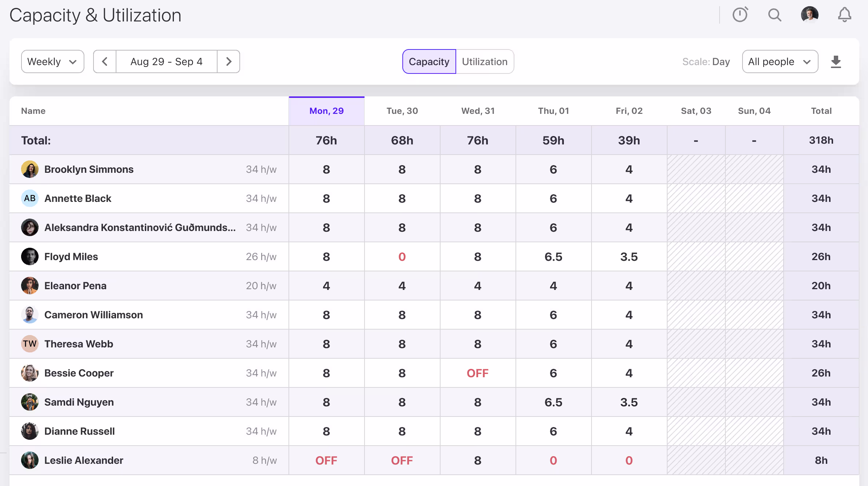Advance to the next week with the right arrow

tap(228, 61)
